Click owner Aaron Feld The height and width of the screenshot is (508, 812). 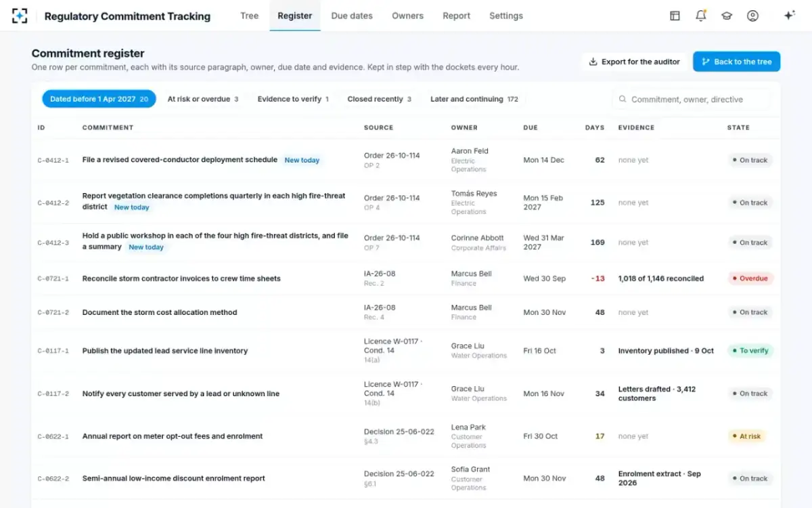pyautogui.click(x=470, y=151)
